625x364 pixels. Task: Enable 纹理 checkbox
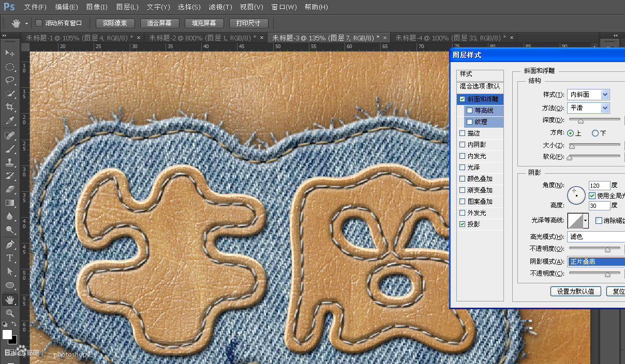[469, 122]
